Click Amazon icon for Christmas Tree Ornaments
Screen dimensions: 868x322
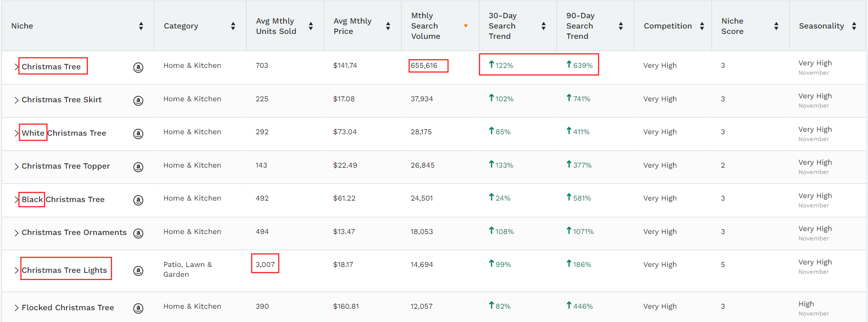click(x=138, y=233)
